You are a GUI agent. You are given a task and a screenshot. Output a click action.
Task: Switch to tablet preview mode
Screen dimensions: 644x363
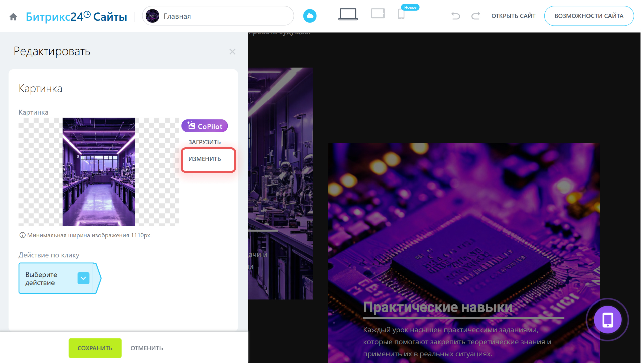click(x=378, y=14)
